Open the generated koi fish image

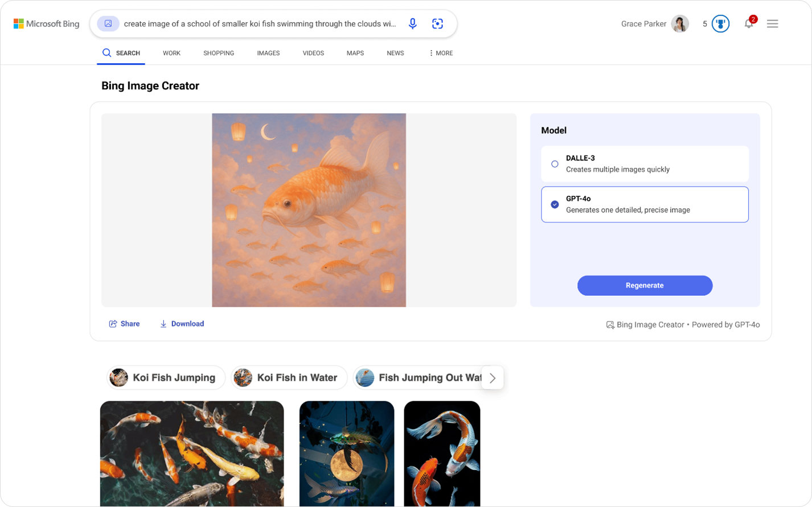click(x=309, y=210)
